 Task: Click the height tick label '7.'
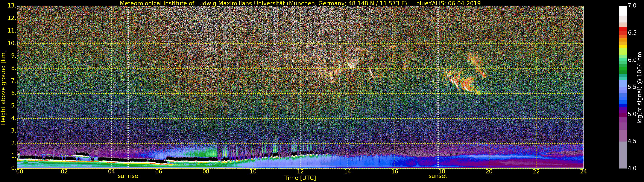click(14, 81)
